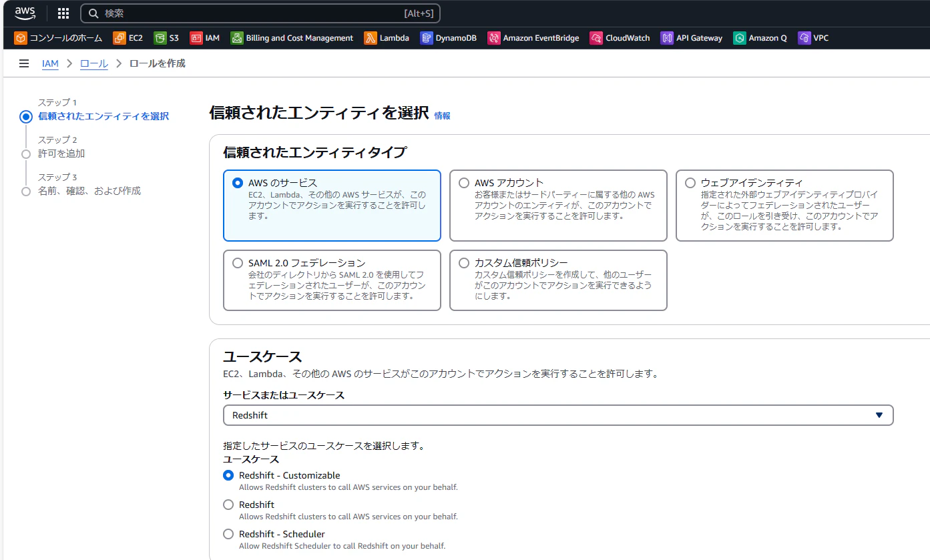Click the VPC bookmark label
The image size is (930, 560).
pos(821,38)
